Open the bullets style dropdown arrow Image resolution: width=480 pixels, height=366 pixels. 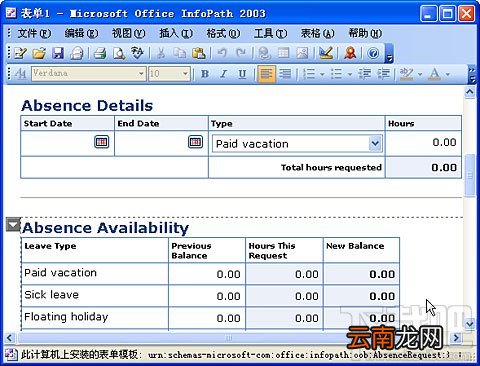[350, 74]
